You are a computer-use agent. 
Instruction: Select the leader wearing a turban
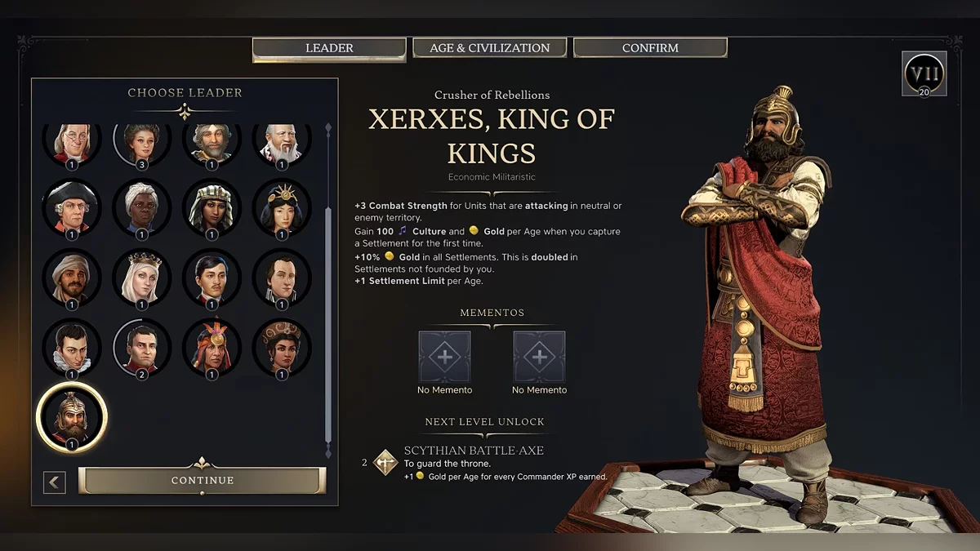72,278
